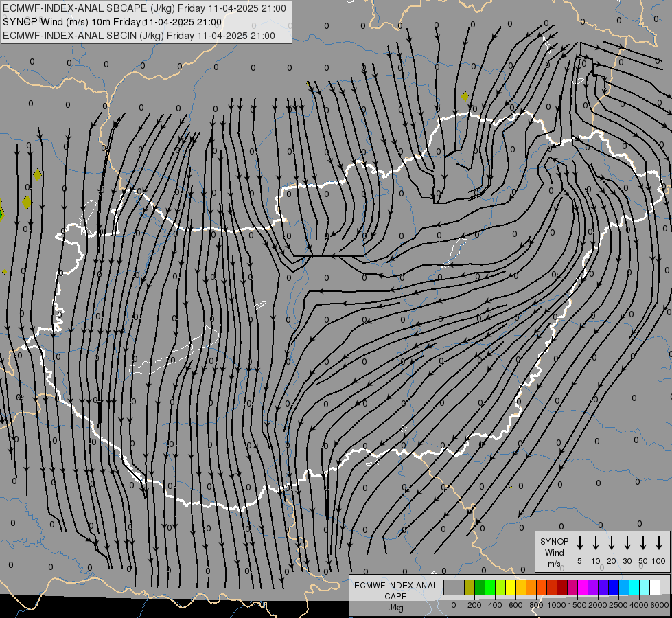Click the 50 m/s wind arrow in legend
This screenshot has width=672, height=618.
(643, 543)
